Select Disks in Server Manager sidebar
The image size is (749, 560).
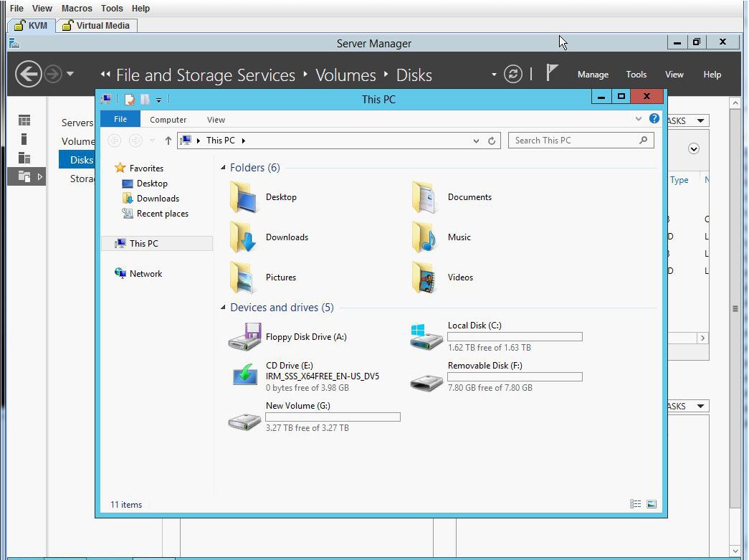tap(77, 160)
